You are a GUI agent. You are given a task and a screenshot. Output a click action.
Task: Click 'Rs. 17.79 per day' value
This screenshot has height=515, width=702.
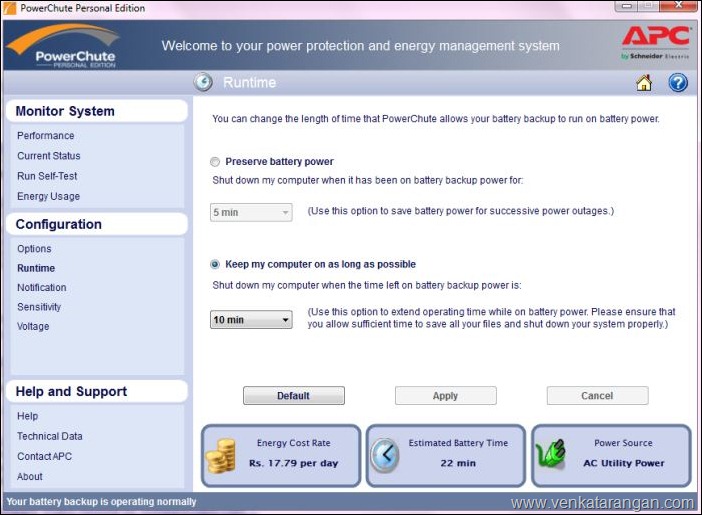pyautogui.click(x=294, y=463)
